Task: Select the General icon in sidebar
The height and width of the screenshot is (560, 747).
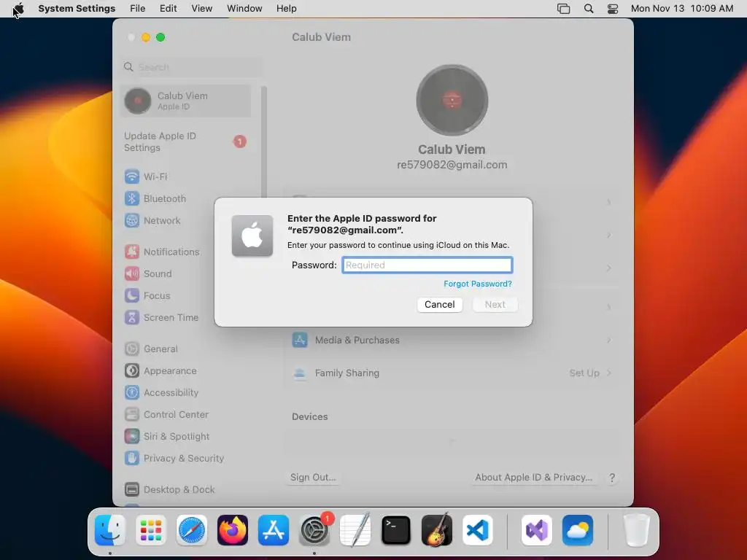Action: pos(132,349)
